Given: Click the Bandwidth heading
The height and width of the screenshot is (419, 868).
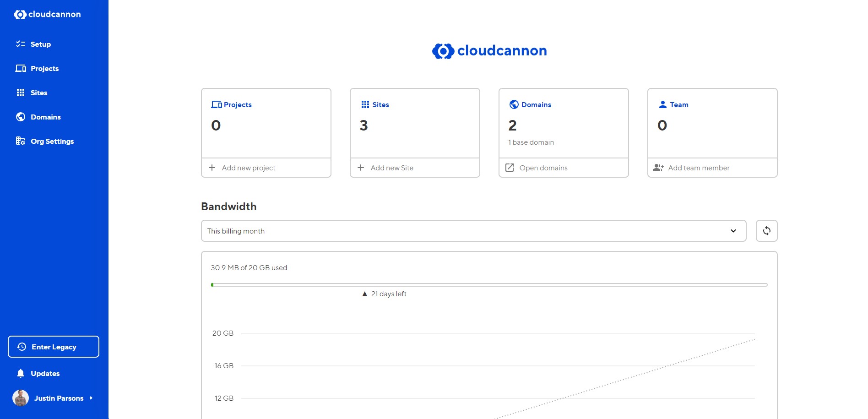Looking at the screenshot, I should (x=229, y=207).
